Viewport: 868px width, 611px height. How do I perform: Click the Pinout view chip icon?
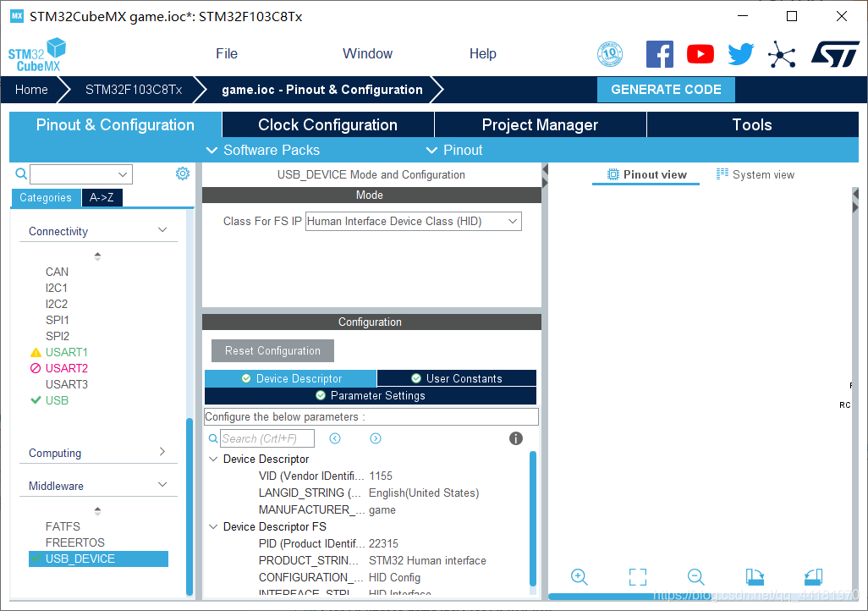tap(613, 174)
